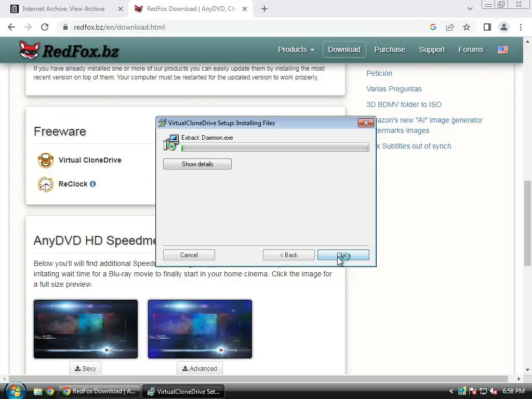This screenshot has width=532, height=399.
Task: Click the network tray icon
Action: coord(483,392)
